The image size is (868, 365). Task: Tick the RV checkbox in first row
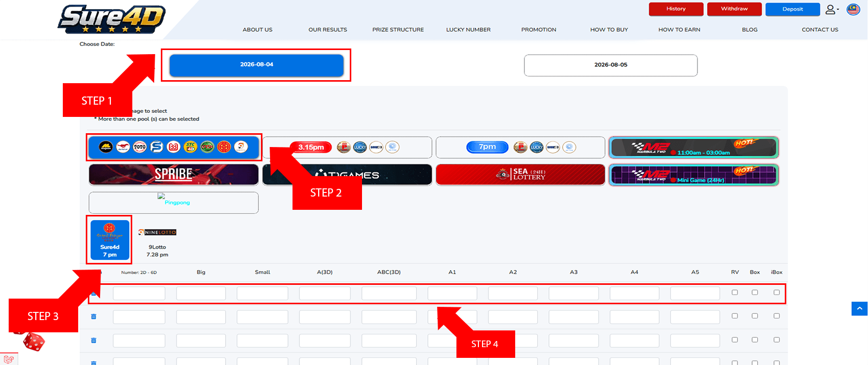(735, 293)
